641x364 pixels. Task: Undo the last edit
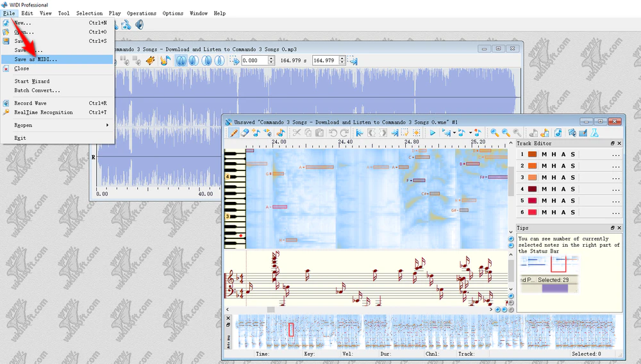(333, 133)
